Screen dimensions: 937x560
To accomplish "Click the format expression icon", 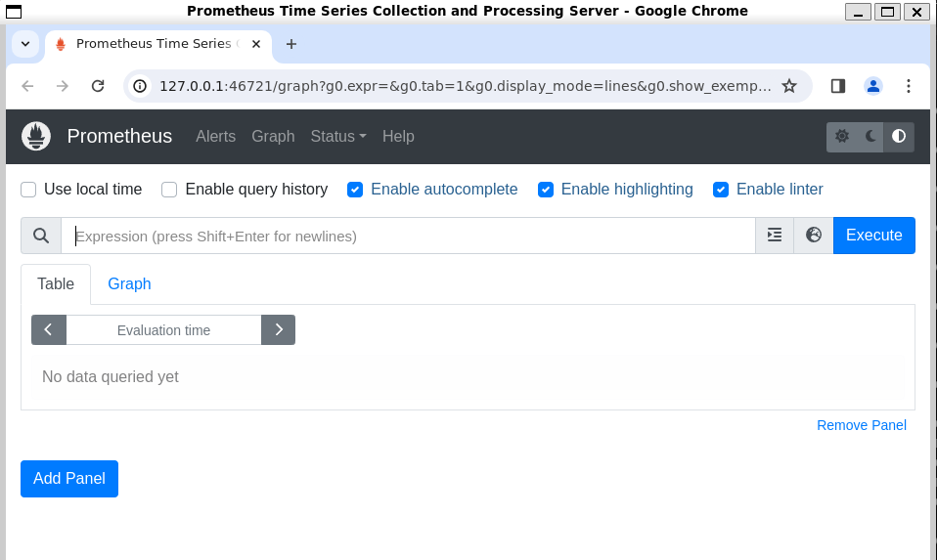I will (775, 236).
